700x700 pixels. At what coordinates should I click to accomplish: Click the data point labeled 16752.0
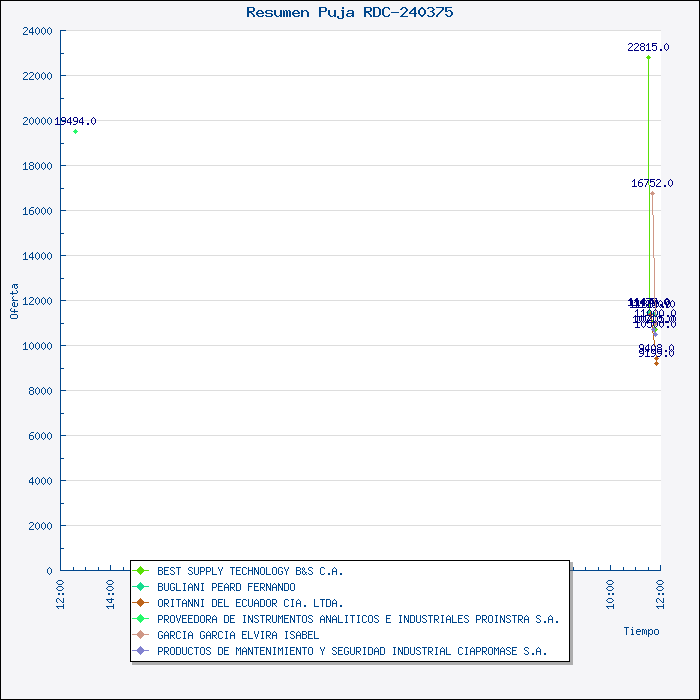pos(652,193)
